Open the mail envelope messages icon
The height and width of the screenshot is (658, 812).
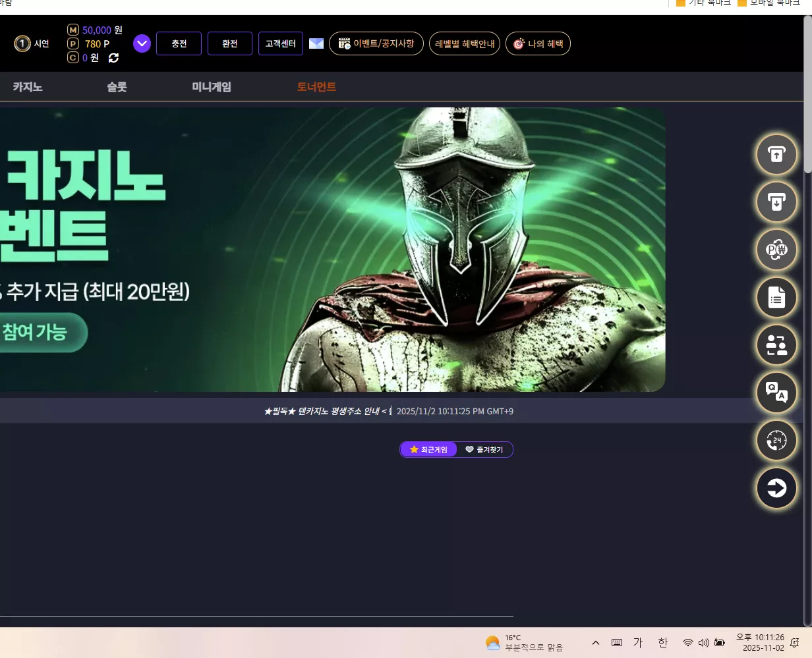tap(316, 43)
